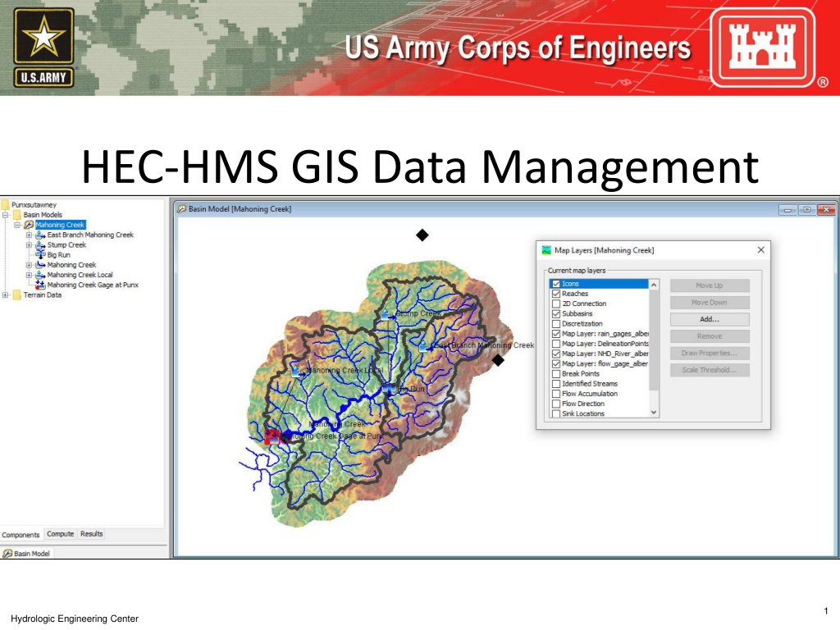
Task: Enable the 2D Connection layer checkbox
Action: coord(556,304)
